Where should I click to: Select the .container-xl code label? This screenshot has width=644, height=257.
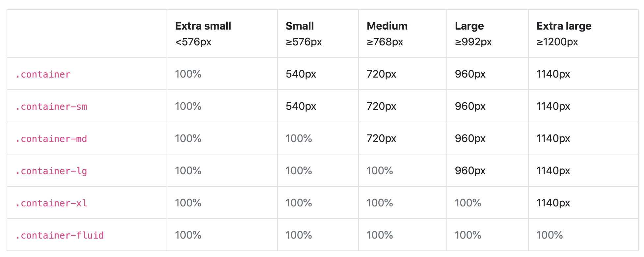pos(51,203)
